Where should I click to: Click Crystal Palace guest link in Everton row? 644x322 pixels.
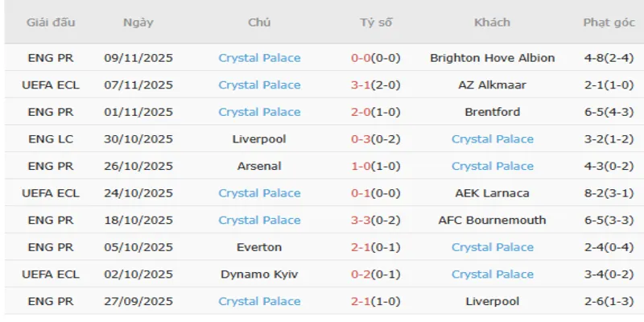492,247
